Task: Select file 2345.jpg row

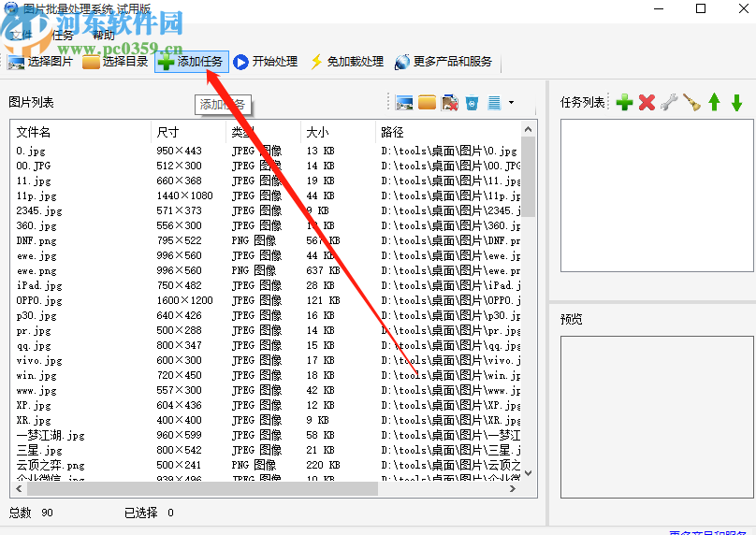Action: point(266,210)
